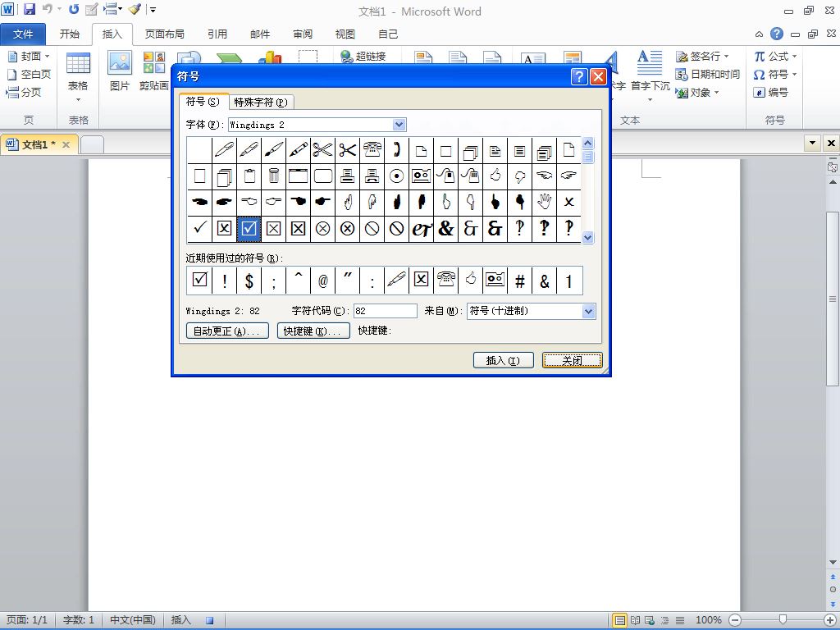840x630 pixels.
Task: Open the Object dropdown arrow
Action: coord(716,93)
